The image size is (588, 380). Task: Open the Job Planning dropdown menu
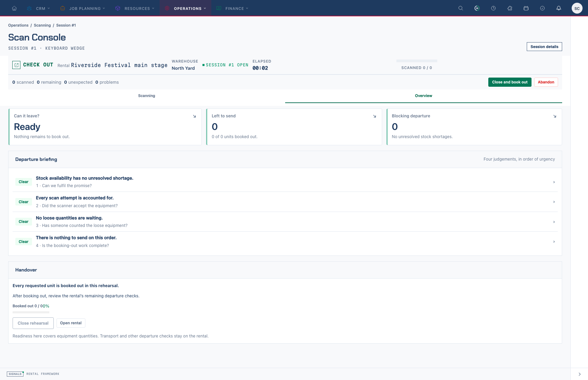(x=82, y=8)
